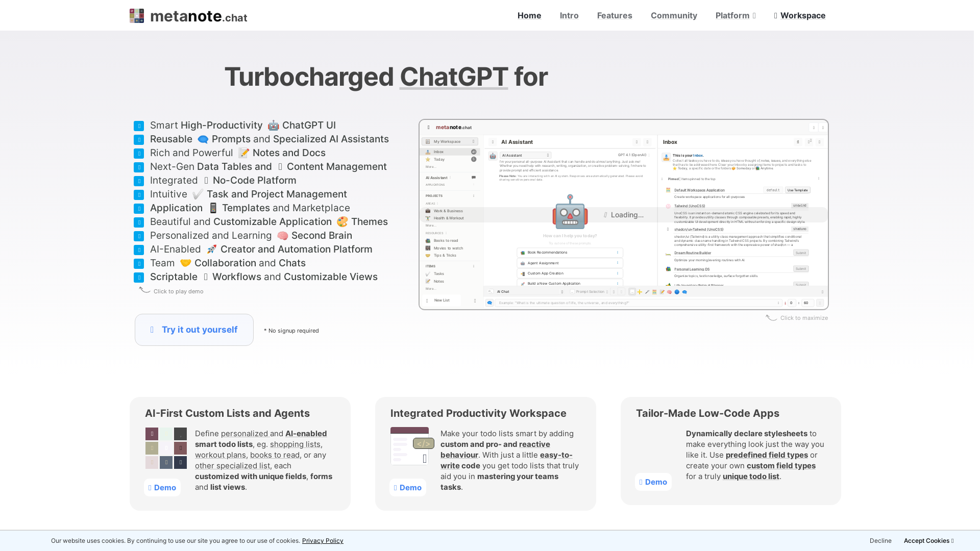980x551 pixels.
Task: Expand Book Recommendations prompt options
Action: (618, 253)
